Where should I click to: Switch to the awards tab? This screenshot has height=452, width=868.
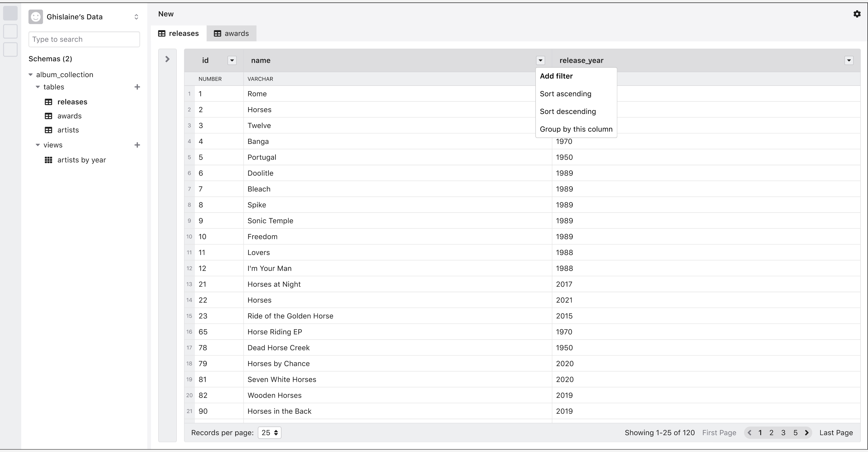click(x=232, y=33)
